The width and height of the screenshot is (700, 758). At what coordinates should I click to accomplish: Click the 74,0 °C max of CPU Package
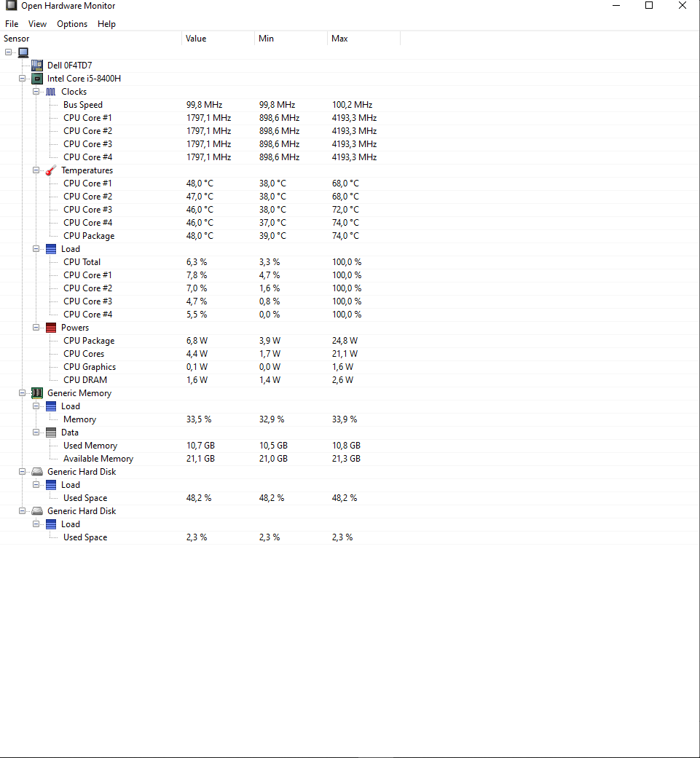coord(345,235)
